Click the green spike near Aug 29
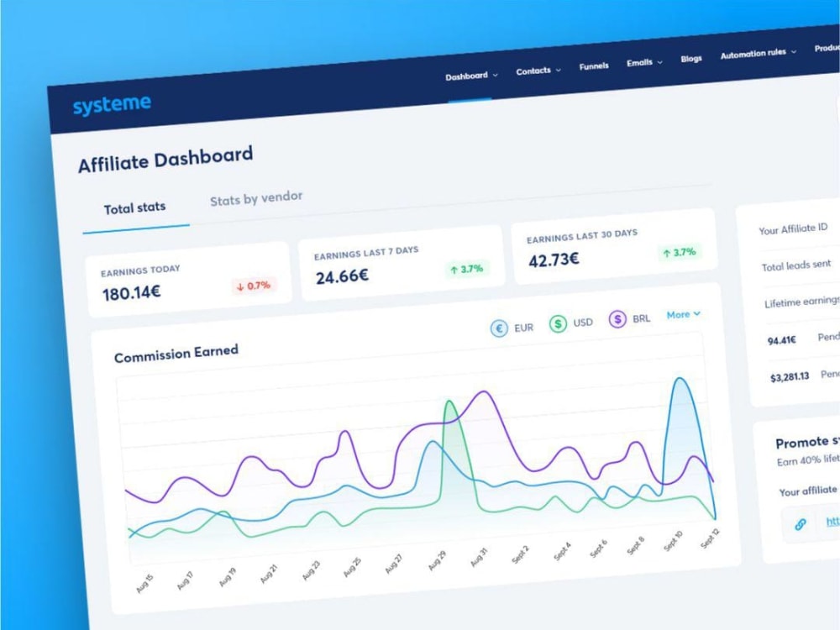 (x=449, y=402)
